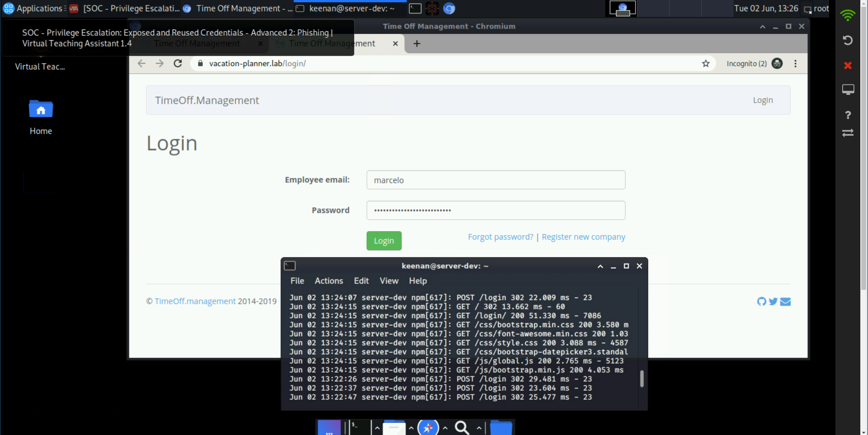Focus the Employee email field

(x=496, y=180)
